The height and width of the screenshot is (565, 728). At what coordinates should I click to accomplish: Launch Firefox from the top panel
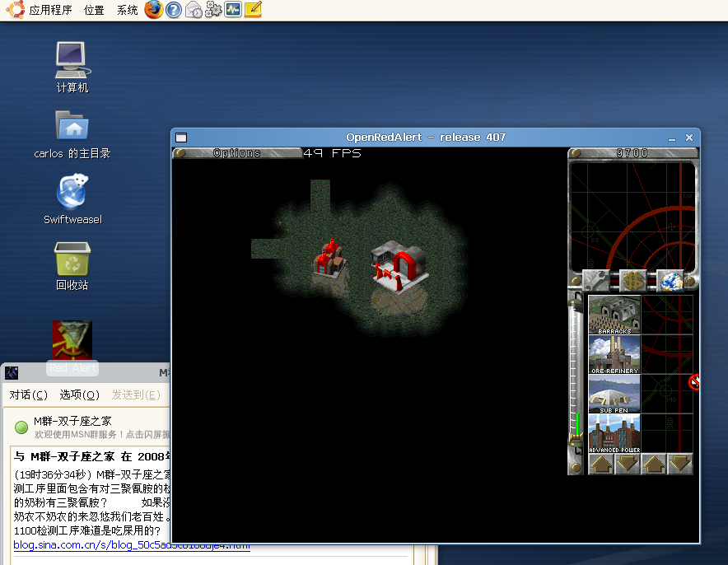pos(154,9)
